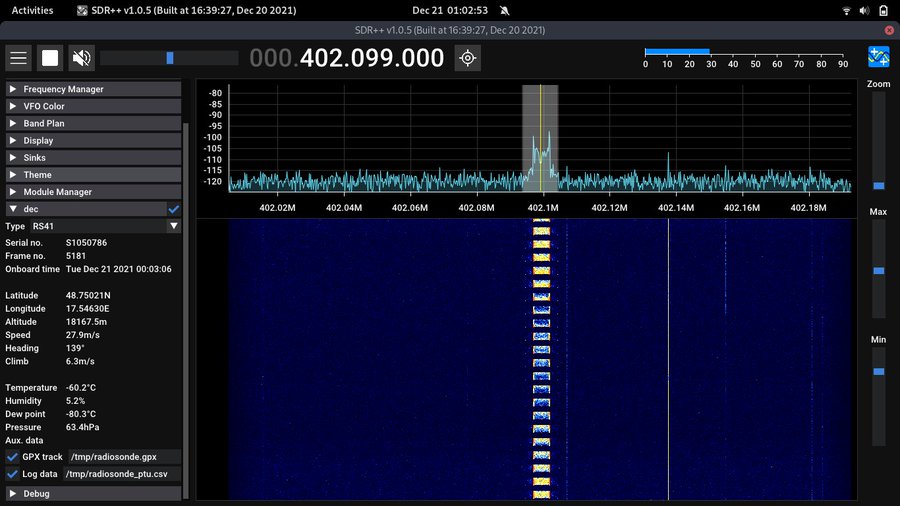Adjust the volume slider
The height and width of the screenshot is (506, 900).
click(169, 58)
